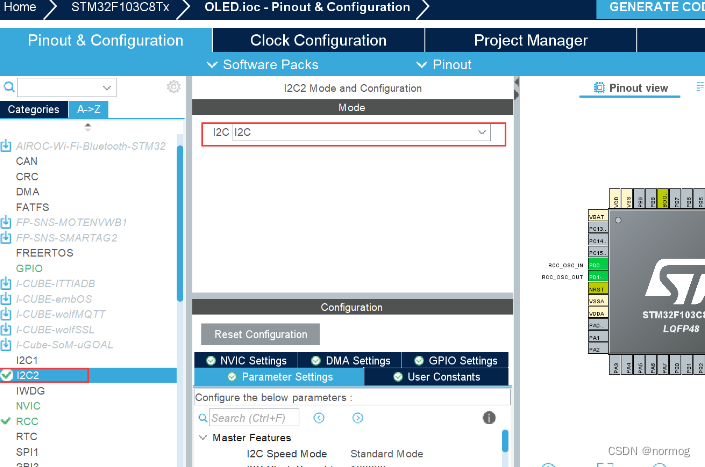Click the category list vertical scrollbar
Viewport: 705px width, 467px height.
(180, 223)
